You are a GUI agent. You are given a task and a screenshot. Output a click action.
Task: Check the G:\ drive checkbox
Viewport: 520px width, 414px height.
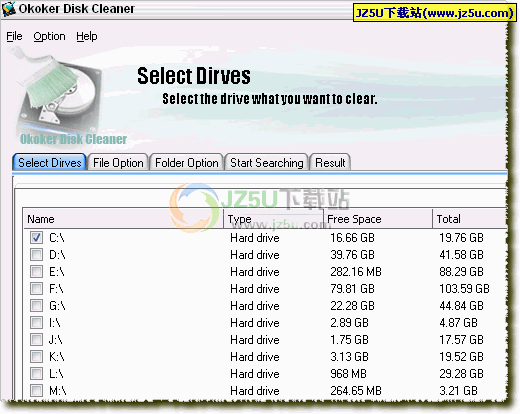point(36,306)
